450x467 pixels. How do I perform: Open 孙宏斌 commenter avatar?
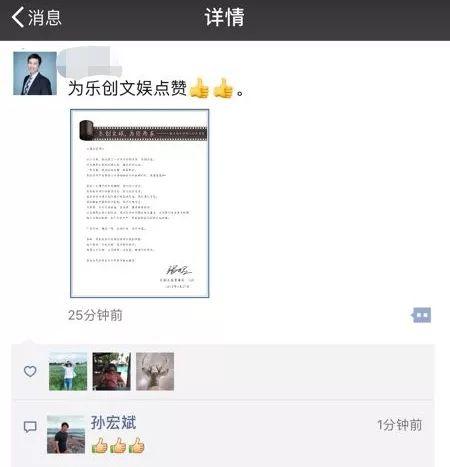click(66, 434)
